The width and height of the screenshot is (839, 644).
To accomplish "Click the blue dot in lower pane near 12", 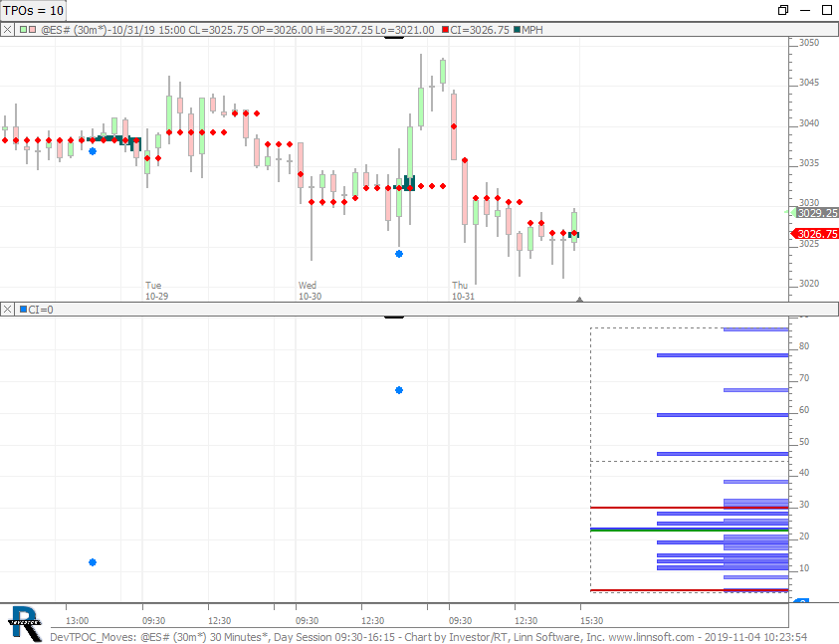I will pos(93,562).
